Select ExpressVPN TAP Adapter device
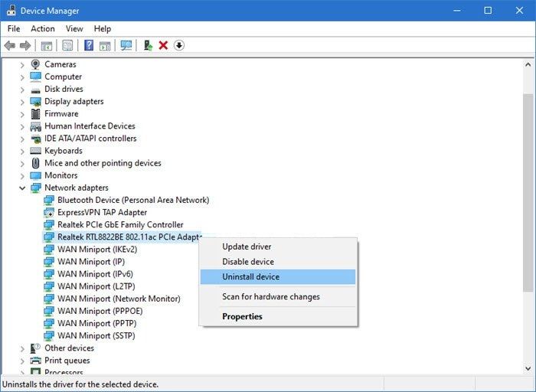This screenshot has width=536, height=392. pyautogui.click(x=102, y=212)
